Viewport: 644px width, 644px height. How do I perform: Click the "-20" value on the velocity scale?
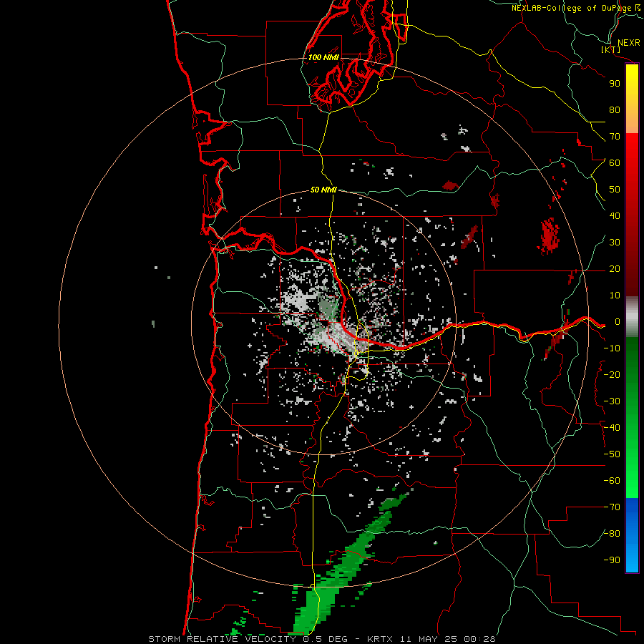(612, 374)
